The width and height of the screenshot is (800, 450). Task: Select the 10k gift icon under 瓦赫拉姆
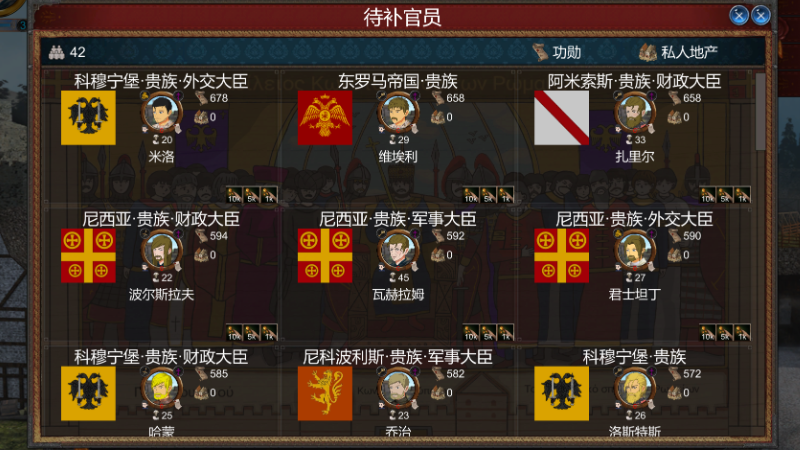(x=471, y=333)
